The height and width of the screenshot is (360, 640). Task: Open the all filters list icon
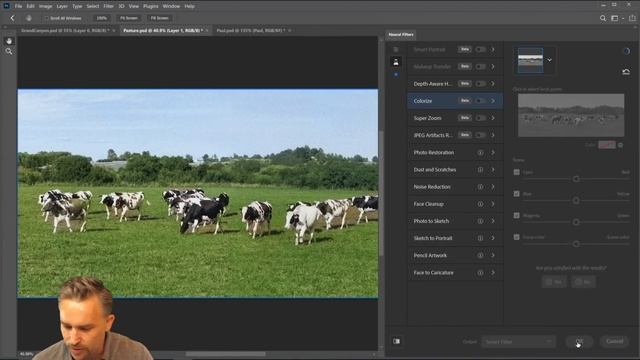point(396,49)
